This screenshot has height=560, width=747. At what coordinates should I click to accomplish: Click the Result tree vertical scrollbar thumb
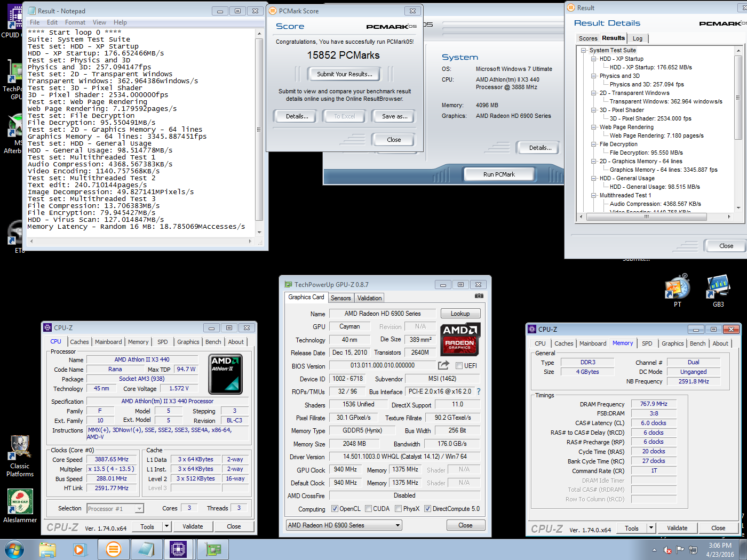coord(738,98)
